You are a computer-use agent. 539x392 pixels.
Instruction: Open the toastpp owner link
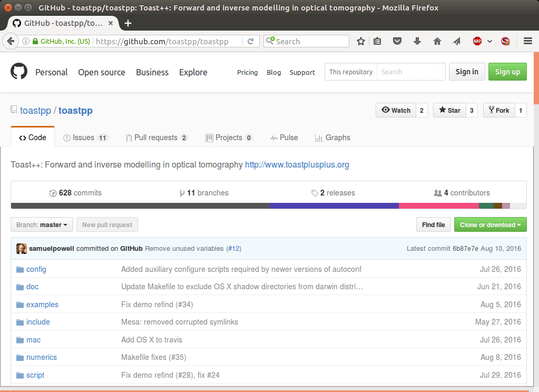coord(35,110)
